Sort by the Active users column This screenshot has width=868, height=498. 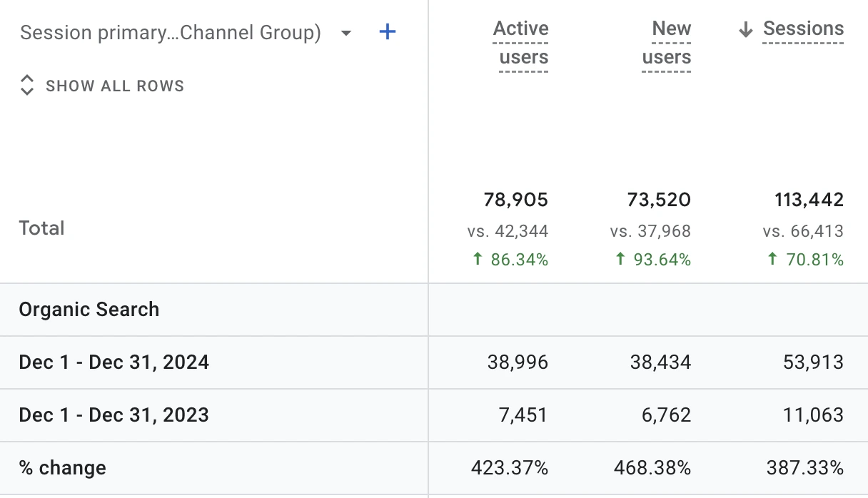tap(521, 43)
